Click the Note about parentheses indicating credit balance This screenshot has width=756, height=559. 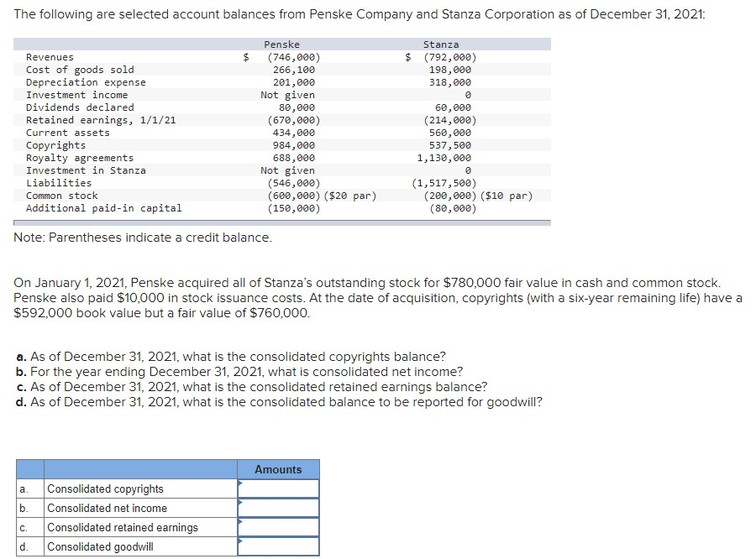coord(143,238)
